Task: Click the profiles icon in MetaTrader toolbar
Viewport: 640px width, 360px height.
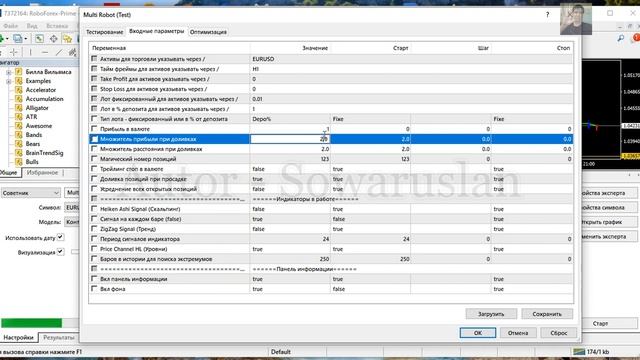Action: [18, 39]
